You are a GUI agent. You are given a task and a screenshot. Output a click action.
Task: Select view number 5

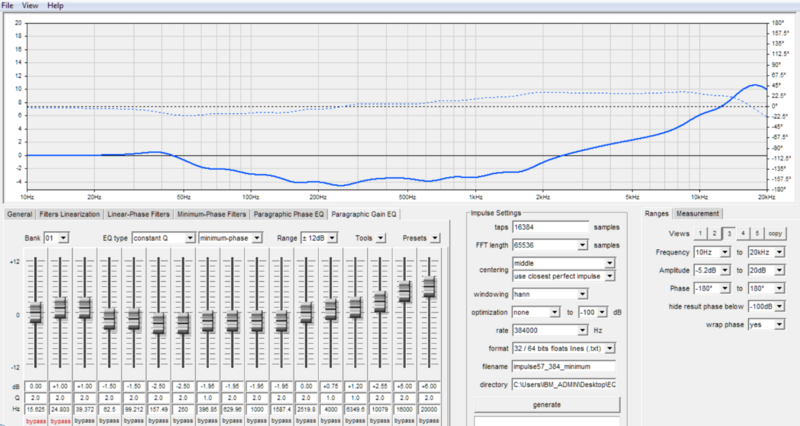pos(758,231)
